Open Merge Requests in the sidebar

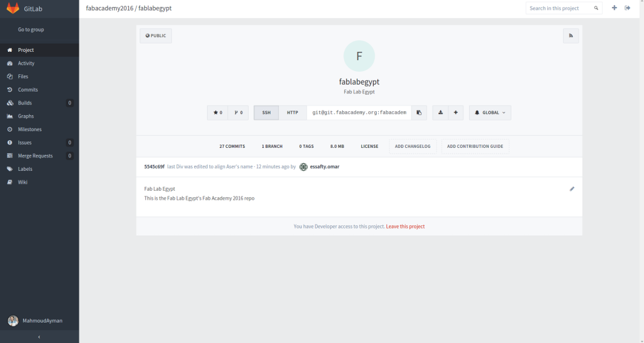40,156
